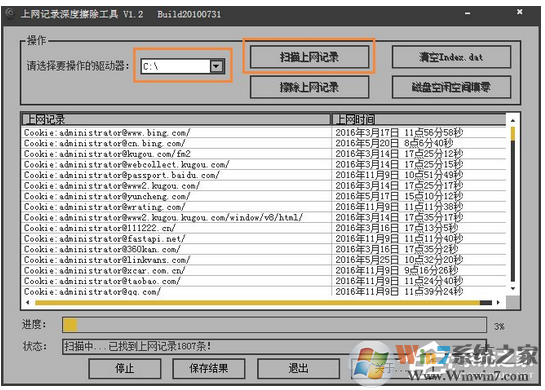The height and width of the screenshot is (390, 545).
Task: Click the list's scroll down arrow
Action: (x=513, y=289)
